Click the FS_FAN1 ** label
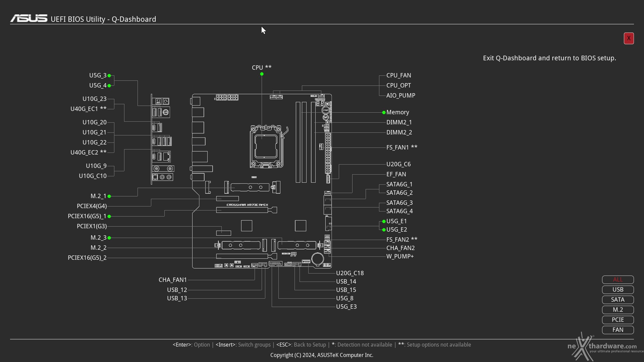The height and width of the screenshot is (362, 644). [402, 147]
